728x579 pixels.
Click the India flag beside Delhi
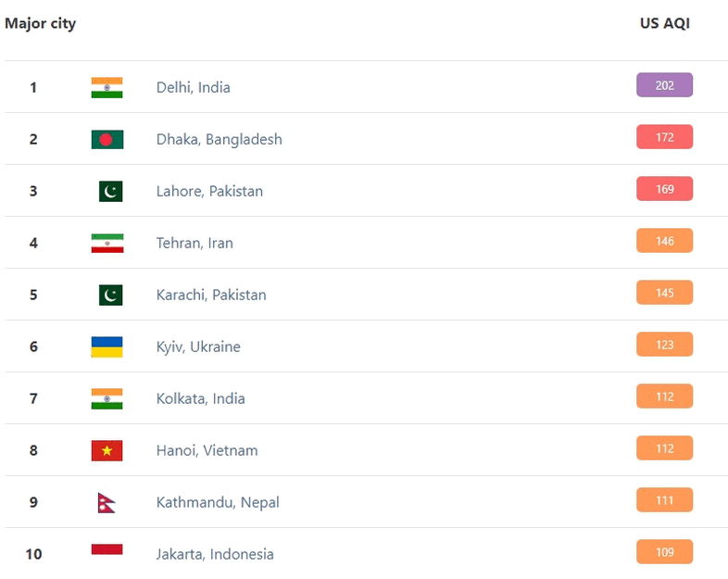coord(107,87)
